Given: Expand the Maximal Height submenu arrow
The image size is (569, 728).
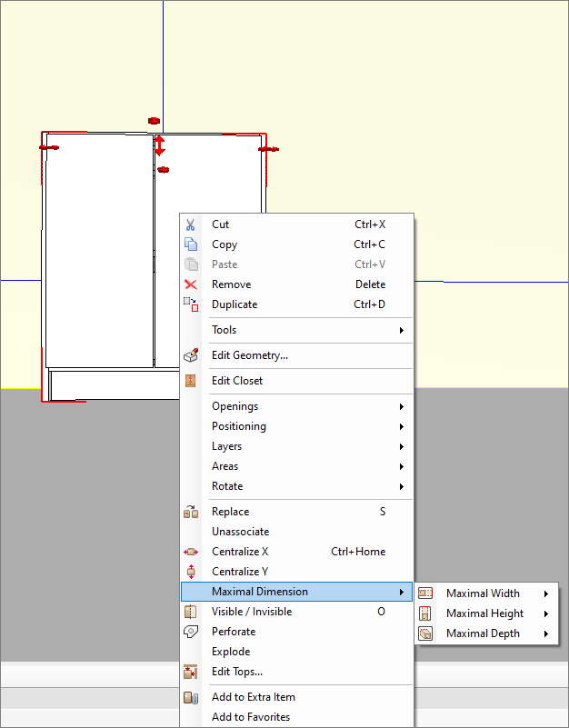Looking at the screenshot, I should [546, 613].
